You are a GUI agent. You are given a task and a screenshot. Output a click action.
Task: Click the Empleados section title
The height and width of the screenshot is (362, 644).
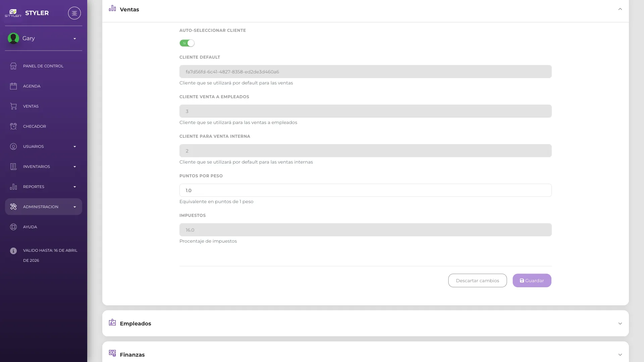pos(136,323)
